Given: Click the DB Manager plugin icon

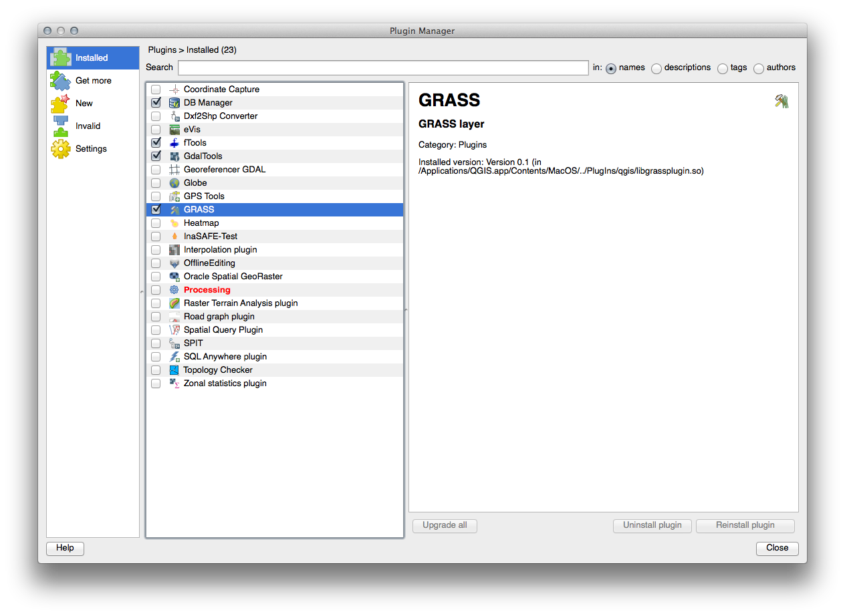Looking at the screenshot, I should tap(174, 103).
